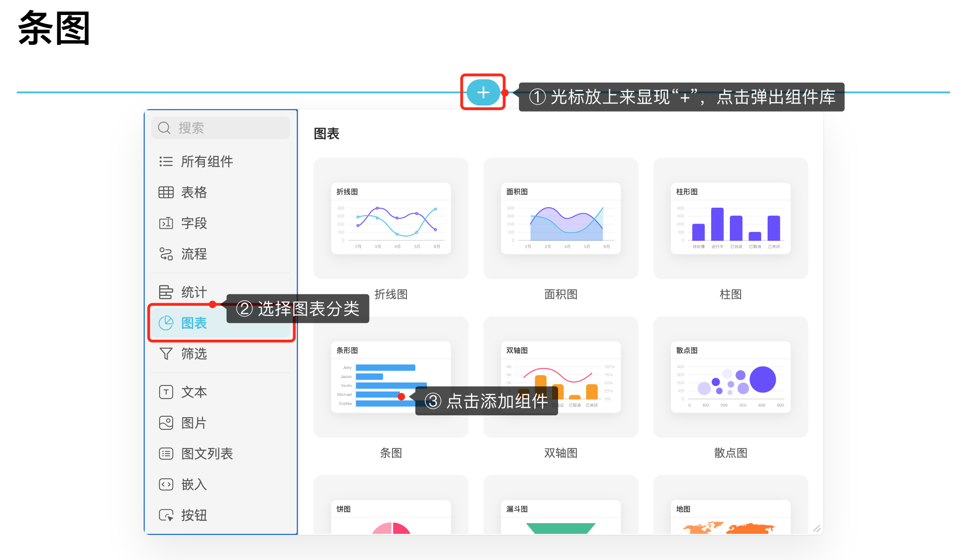The height and width of the screenshot is (560, 966).
Task: Add the 双轴图 dual-axis chart component
Action: [x=561, y=377]
